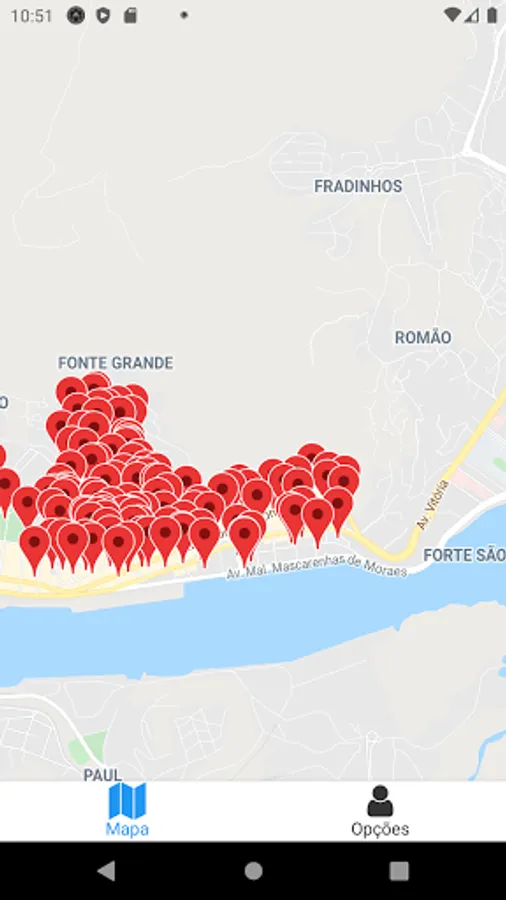Tap the FONTE GRANDE map label
This screenshot has width=506, height=900.
[115, 363]
